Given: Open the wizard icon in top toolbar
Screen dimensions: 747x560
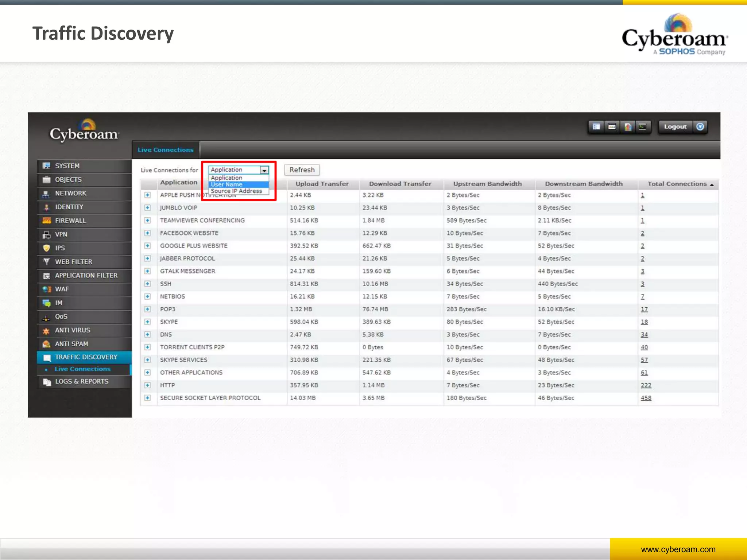Looking at the screenshot, I should point(612,127).
